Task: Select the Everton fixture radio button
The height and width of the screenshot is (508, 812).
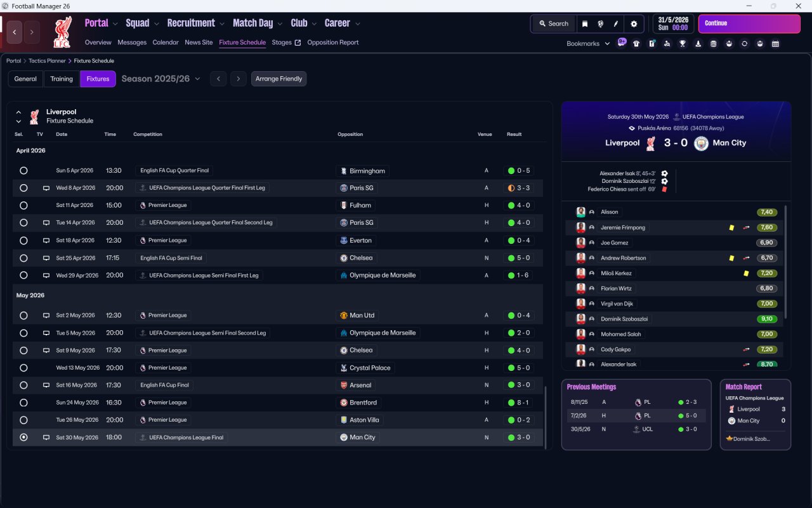Action: 23,241
